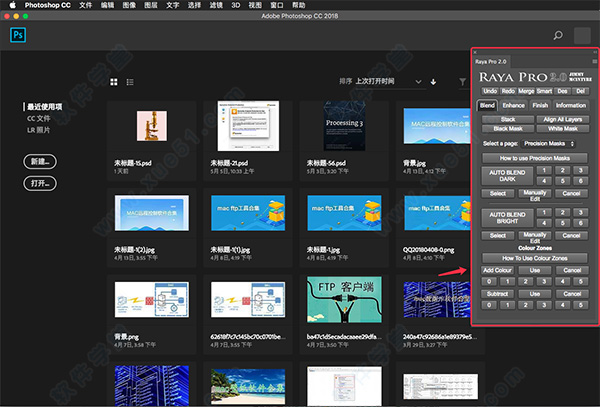This screenshot has height=407, width=600.
Task: Open the Photoshop CC application menu
Action: click(x=47, y=5)
